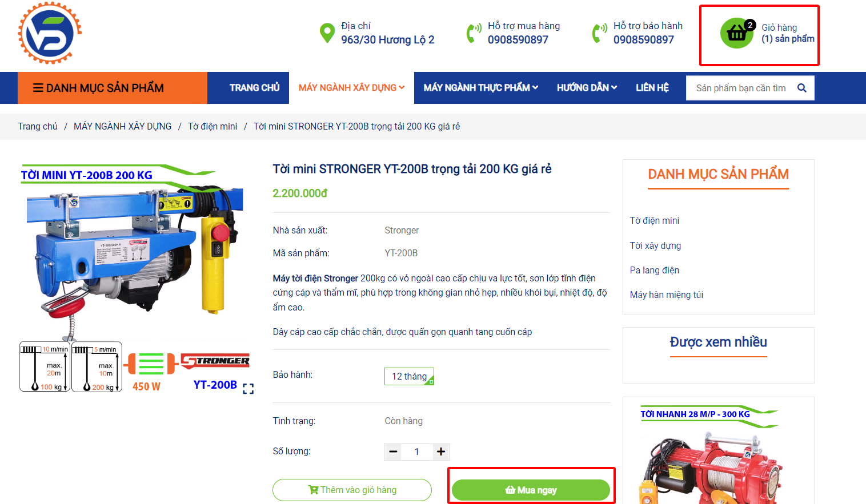The height and width of the screenshot is (504, 866).
Task: Expand Máy ngành xây dựng dropdown
Action: [351, 88]
